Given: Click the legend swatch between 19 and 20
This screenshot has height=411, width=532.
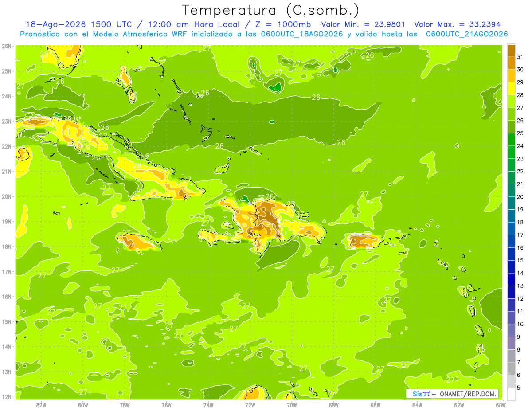Looking at the screenshot, I should click(x=511, y=203).
